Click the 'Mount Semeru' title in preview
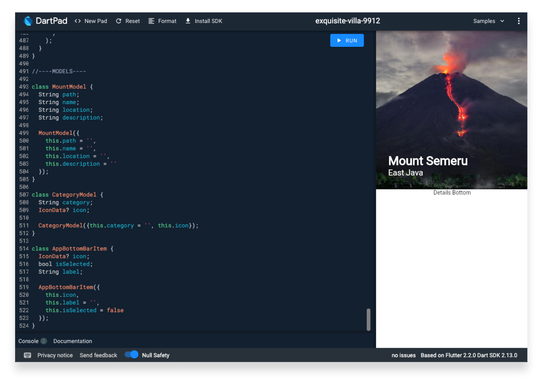This screenshot has width=545, height=392. tap(428, 161)
